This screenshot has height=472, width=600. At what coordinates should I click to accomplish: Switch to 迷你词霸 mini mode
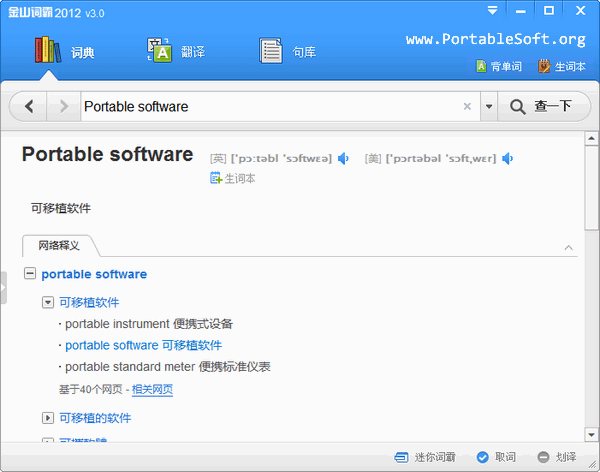427,457
